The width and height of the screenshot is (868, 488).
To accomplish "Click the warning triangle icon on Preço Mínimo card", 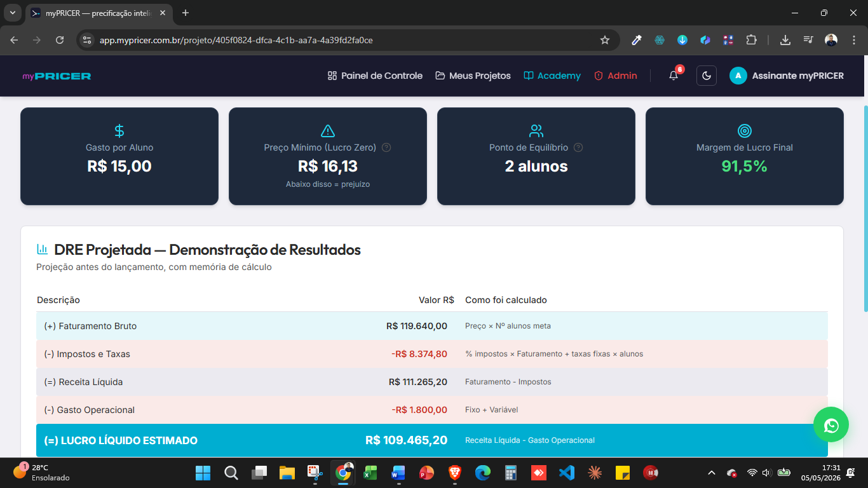I will (328, 131).
